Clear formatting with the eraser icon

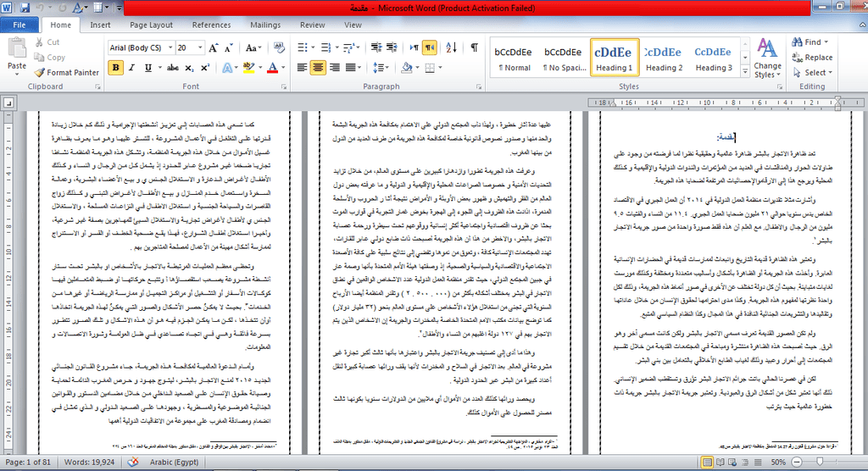point(279,48)
